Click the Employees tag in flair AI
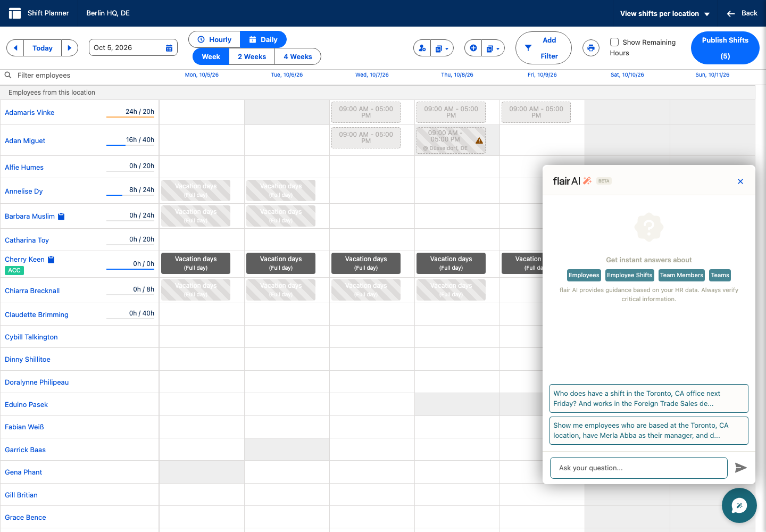This screenshot has height=532, width=766. [x=584, y=275]
